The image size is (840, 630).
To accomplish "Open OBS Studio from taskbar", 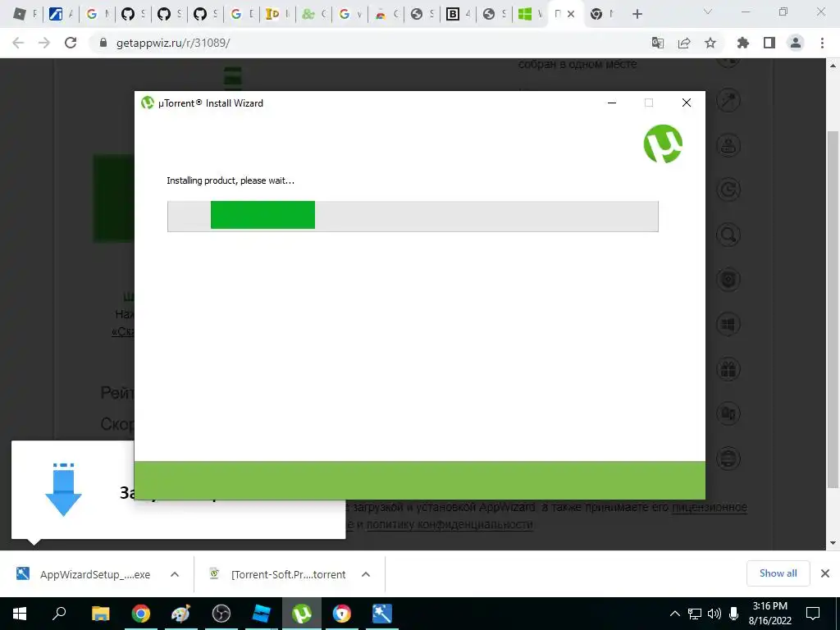I will (x=221, y=614).
